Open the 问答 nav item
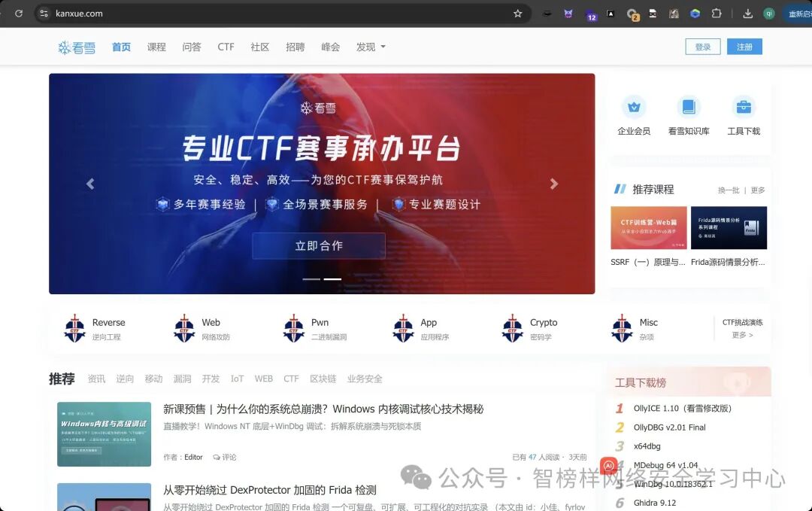Viewport: 812px width, 511px height. coord(192,47)
